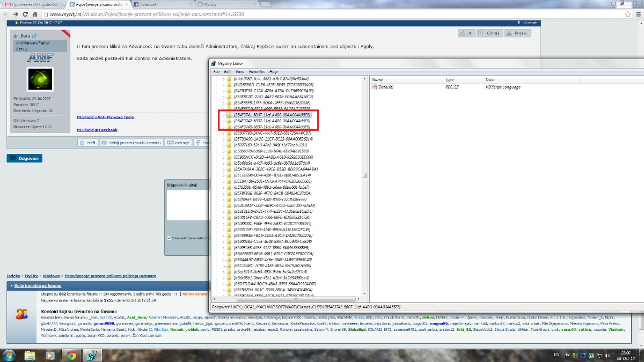Click the mycity.rs address bar
Viewport: 644px width, 362px height.
pyautogui.click(x=333, y=13)
